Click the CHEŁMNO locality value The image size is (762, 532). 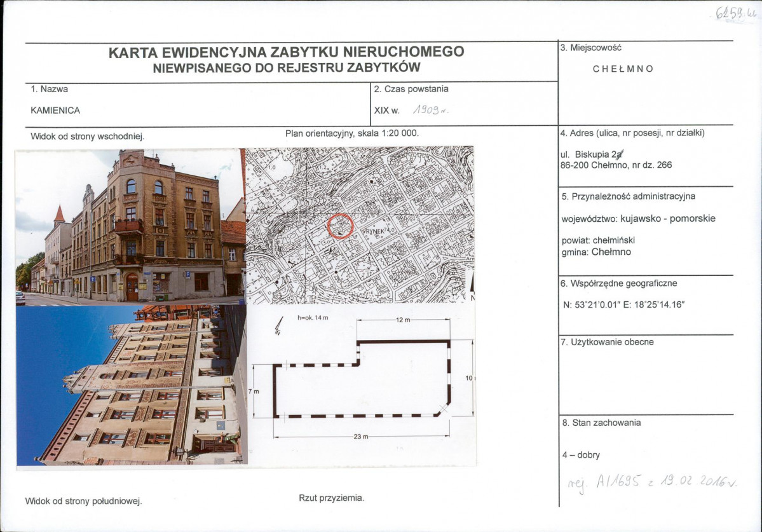click(623, 69)
